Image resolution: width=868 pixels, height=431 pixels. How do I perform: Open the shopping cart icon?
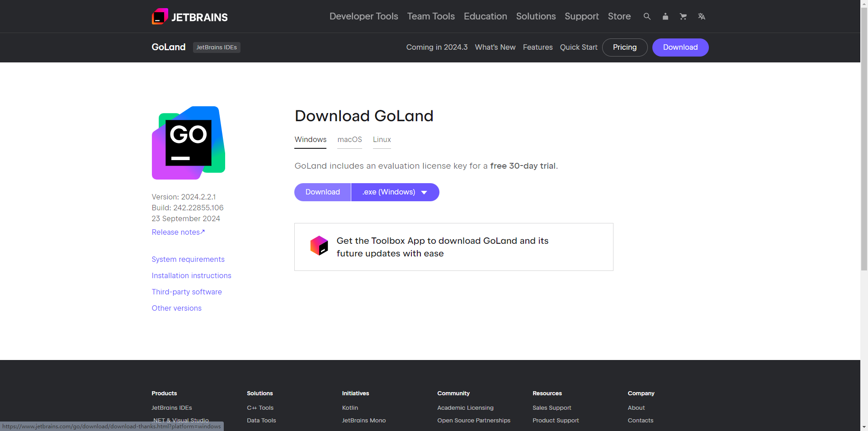tap(683, 16)
